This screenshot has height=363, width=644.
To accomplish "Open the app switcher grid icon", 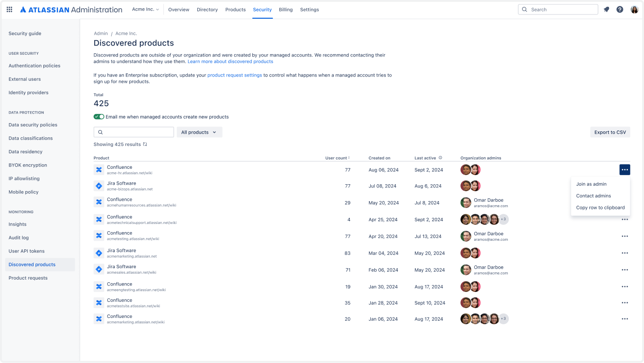I will [x=9, y=9].
